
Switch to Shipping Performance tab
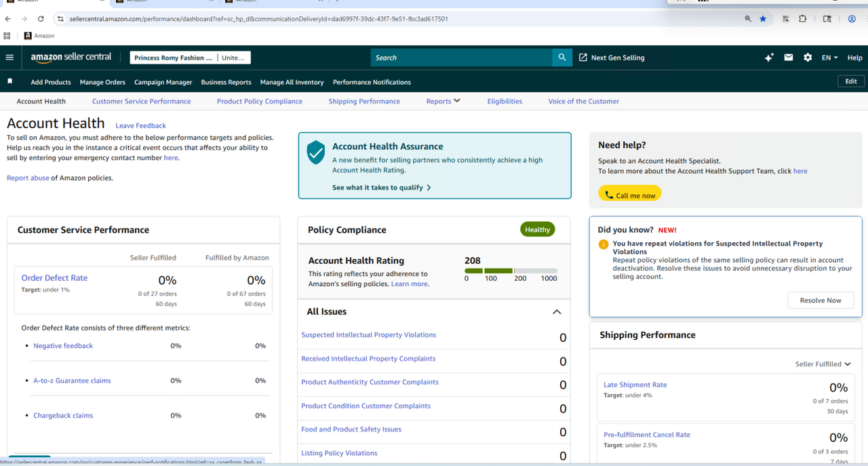click(364, 101)
